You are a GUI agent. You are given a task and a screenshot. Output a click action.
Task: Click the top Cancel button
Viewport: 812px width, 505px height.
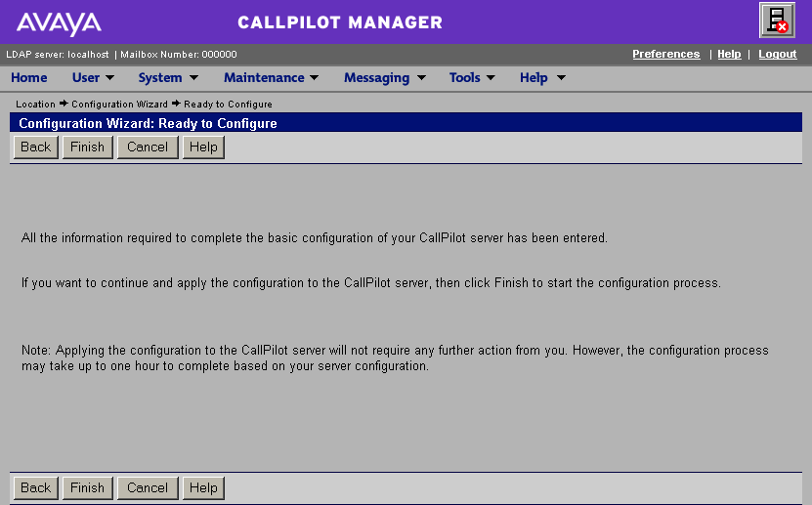148,147
